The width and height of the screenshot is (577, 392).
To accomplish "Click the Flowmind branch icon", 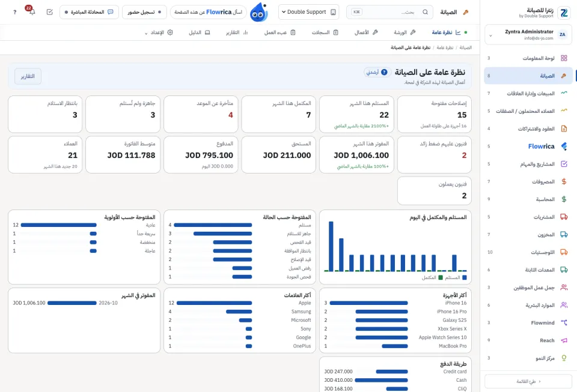I will (564, 322).
